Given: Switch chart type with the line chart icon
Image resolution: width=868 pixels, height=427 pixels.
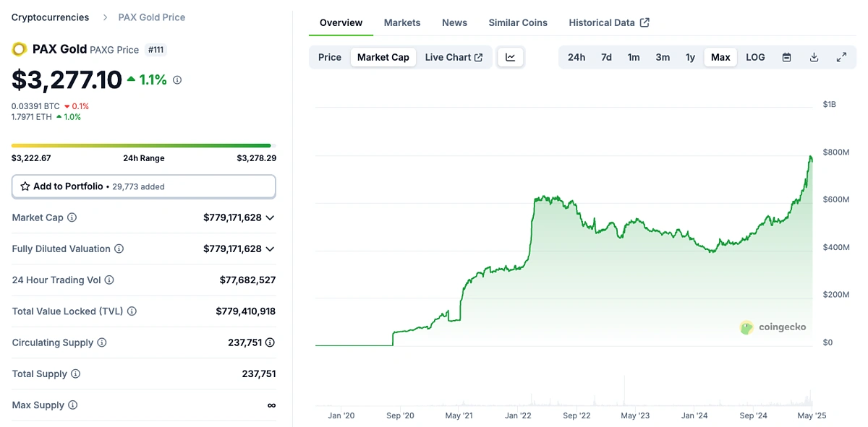Looking at the screenshot, I should (x=511, y=57).
